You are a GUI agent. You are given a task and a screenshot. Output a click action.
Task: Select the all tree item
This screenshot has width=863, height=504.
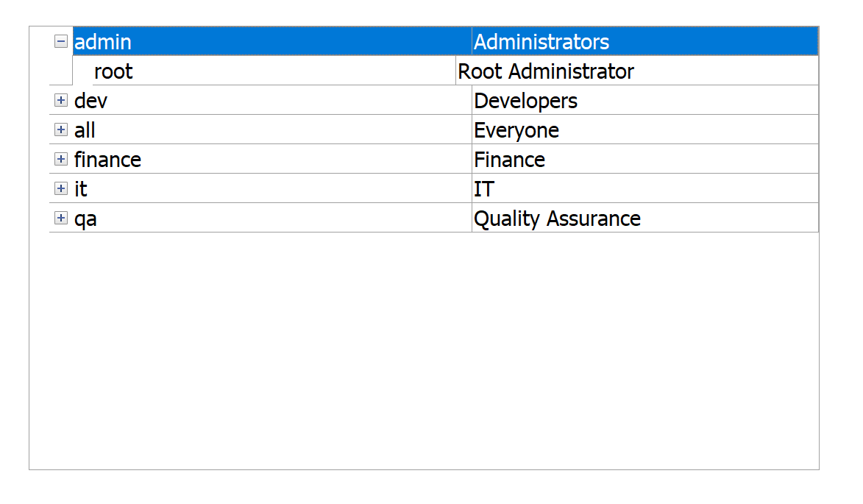click(x=85, y=130)
